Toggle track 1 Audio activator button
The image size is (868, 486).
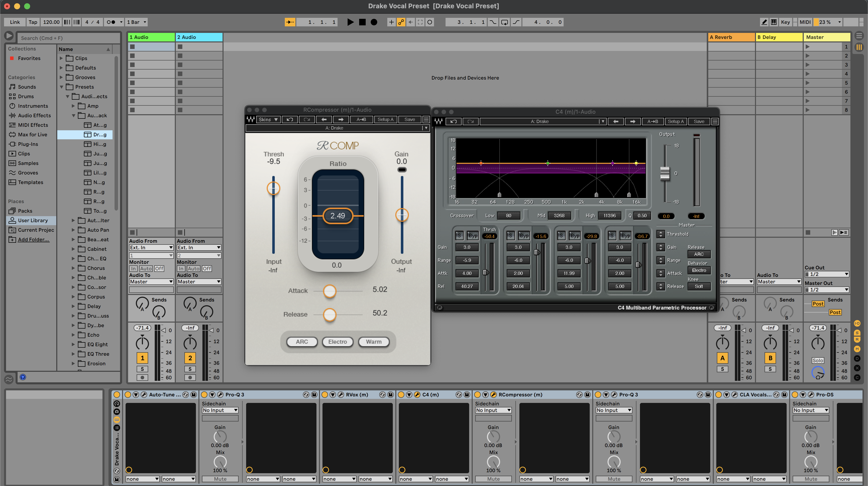(142, 358)
